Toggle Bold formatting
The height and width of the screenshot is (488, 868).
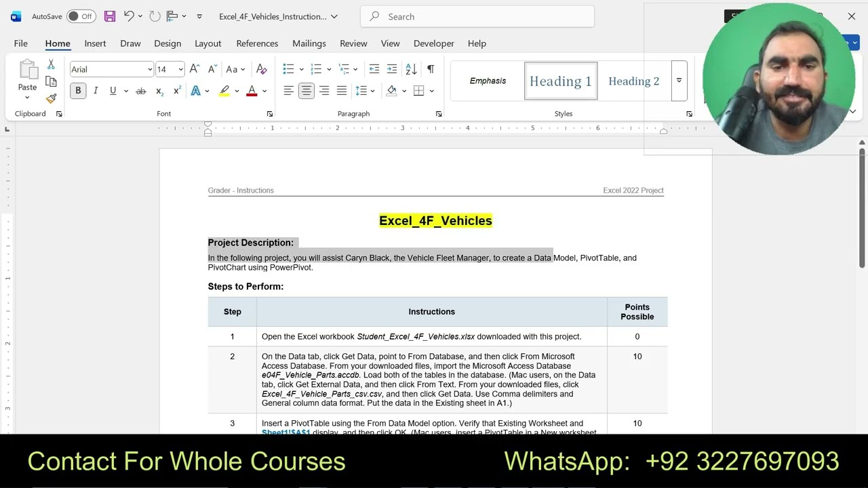[x=78, y=91]
